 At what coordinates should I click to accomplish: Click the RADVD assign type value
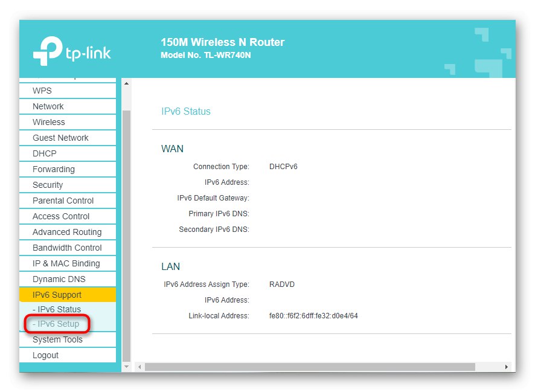coord(282,284)
